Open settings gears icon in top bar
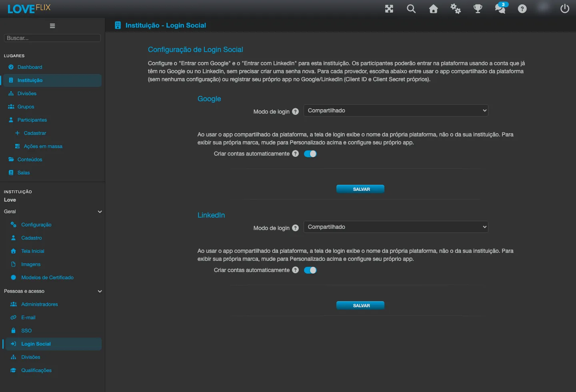Screen dimensions: 576x392 click(x=456, y=9)
